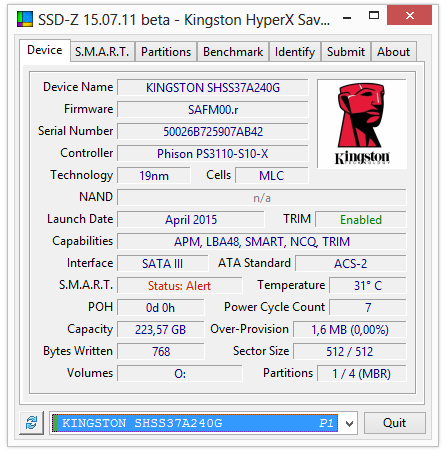The image size is (448, 454).
Task: Click the Controller value Phison PS3110-S10-X
Action: coord(213,154)
